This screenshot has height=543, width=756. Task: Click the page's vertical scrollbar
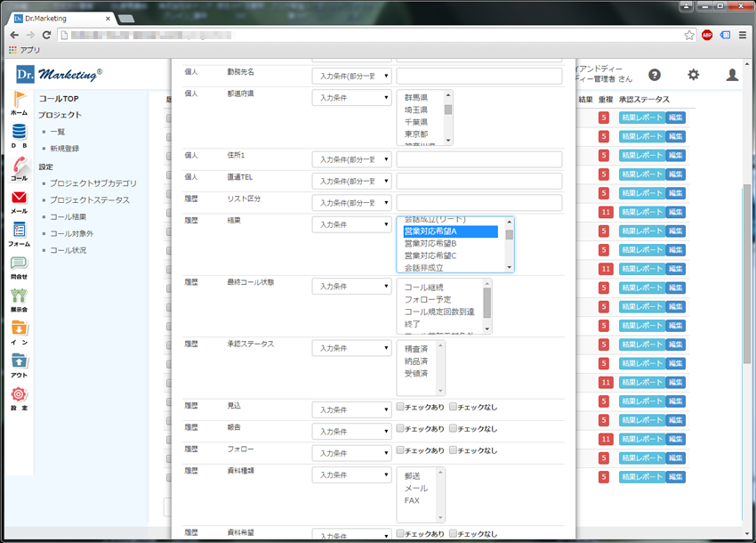[x=747, y=267]
